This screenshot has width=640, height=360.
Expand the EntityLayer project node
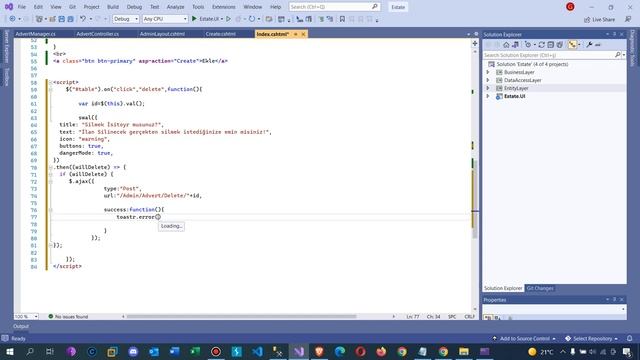pos(488,88)
